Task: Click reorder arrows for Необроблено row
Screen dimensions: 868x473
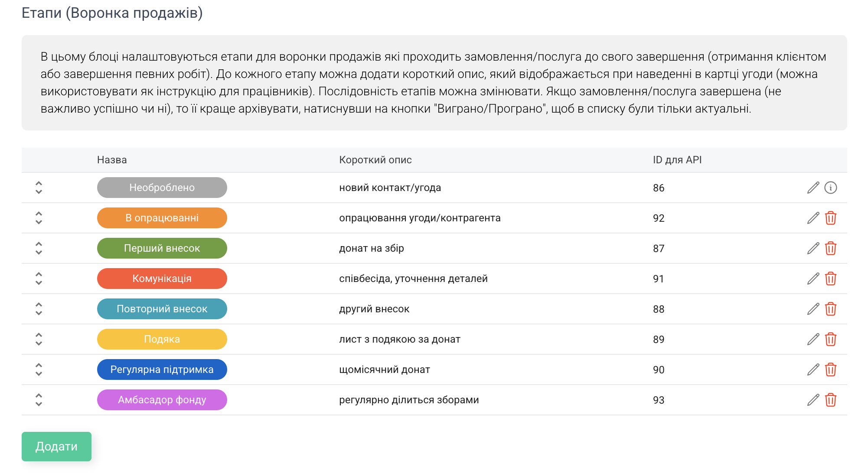Action: 39,188
